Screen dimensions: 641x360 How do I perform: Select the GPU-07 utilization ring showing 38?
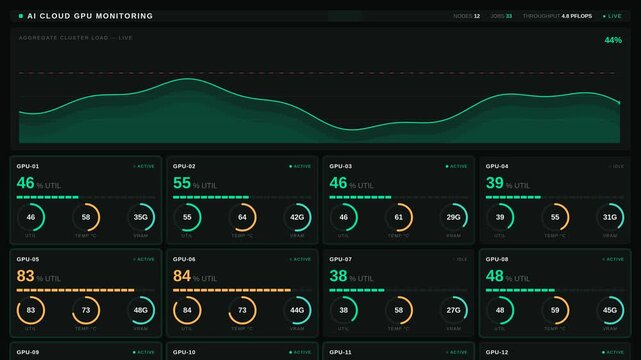(x=344, y=310)
